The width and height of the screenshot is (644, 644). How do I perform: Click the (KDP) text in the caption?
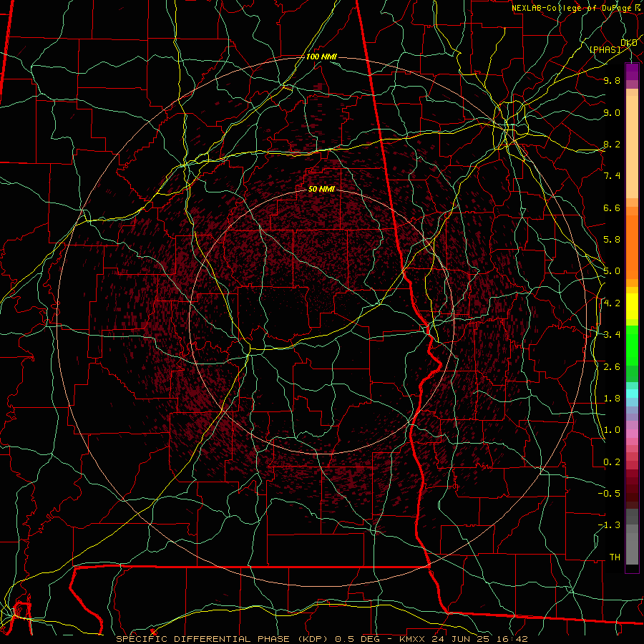[x=313, y=639]
